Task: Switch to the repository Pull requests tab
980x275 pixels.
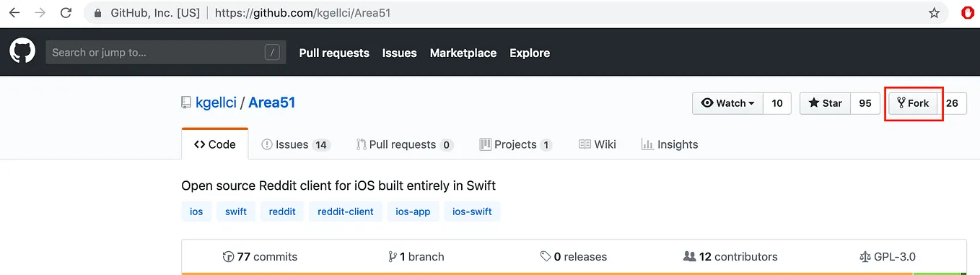Action: tap(405, 144)
